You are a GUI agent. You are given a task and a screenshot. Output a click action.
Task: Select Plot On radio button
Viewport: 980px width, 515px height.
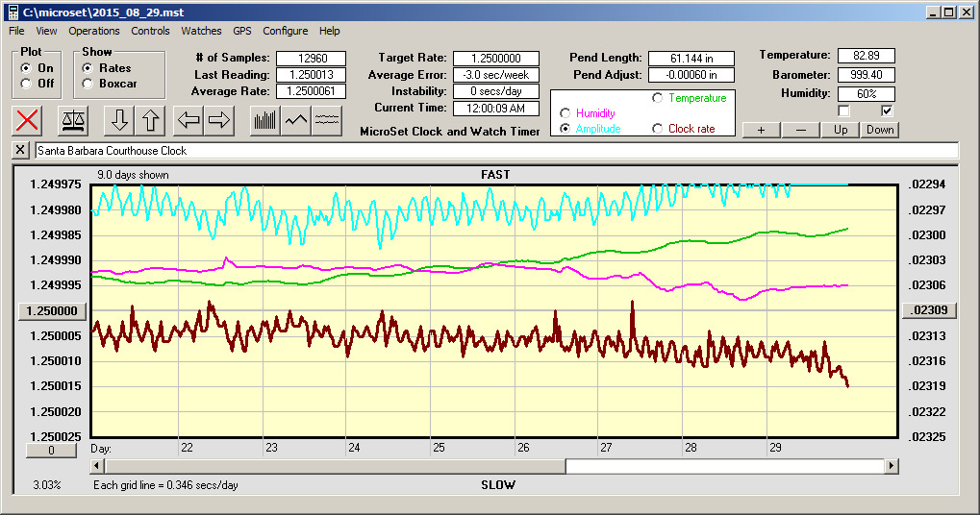click(x=26, y=68)
